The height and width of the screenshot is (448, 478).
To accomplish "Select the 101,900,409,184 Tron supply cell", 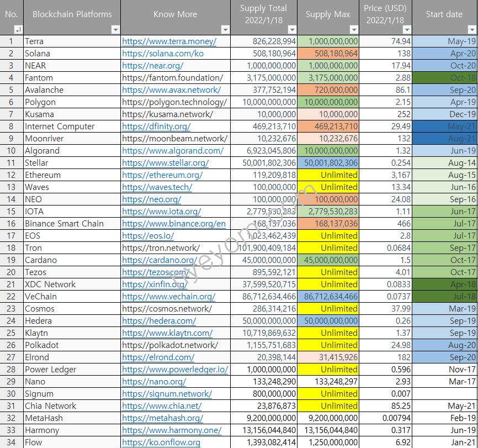I will click(x=264, y=248).
